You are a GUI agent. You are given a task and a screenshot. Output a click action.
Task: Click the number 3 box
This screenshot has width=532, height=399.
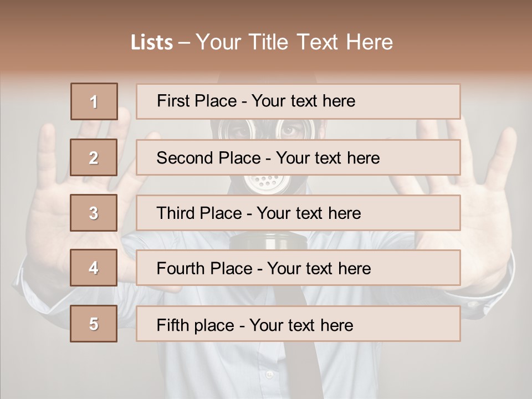[x=94, y=213]
